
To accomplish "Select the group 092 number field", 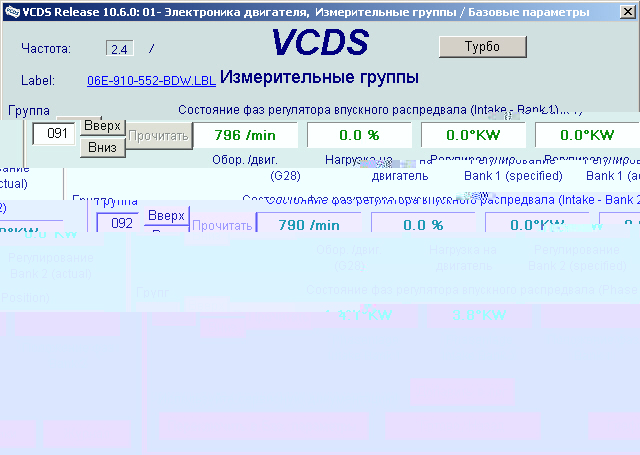I will coord(118,223).
